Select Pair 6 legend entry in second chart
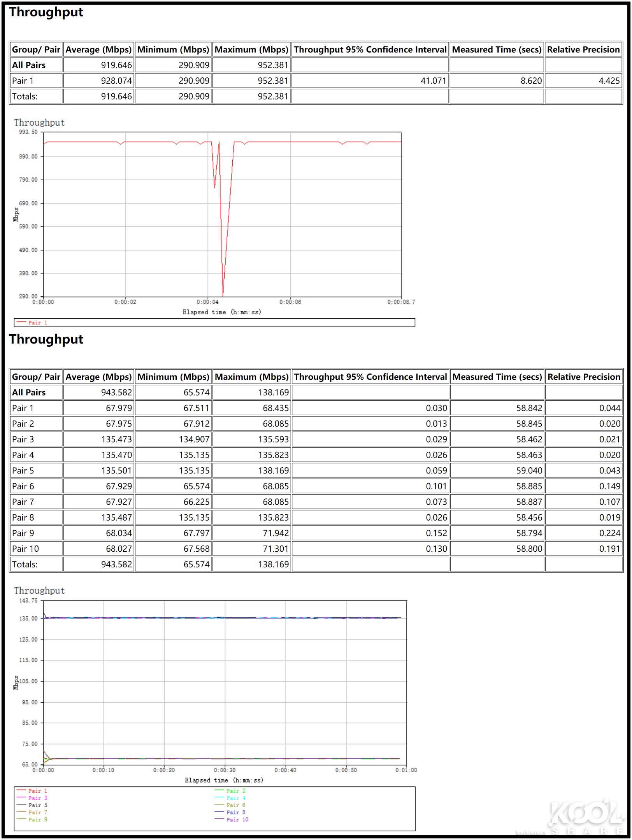 pyautogui.click(x=230, y=805)
